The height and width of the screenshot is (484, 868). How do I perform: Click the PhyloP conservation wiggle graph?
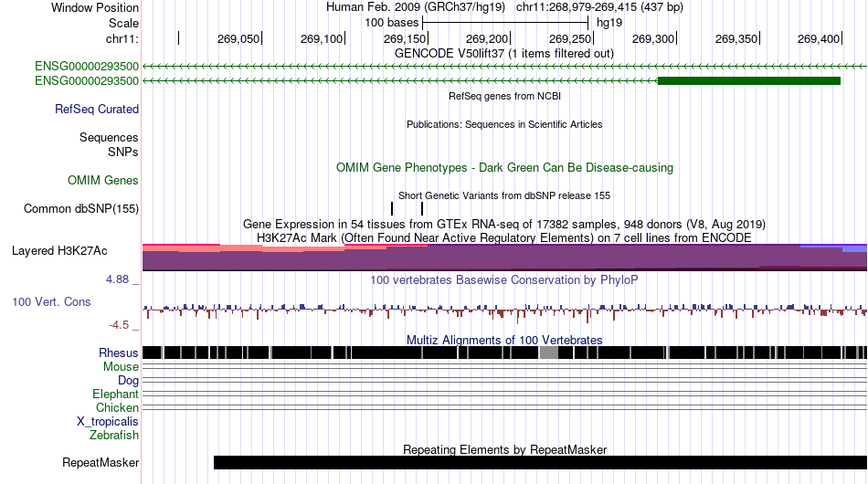click(504, 311)
